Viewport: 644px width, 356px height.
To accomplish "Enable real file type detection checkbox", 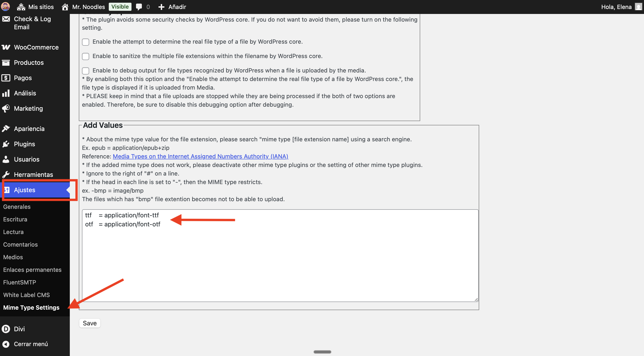I will pyautogui.click(x=86, y=42).
